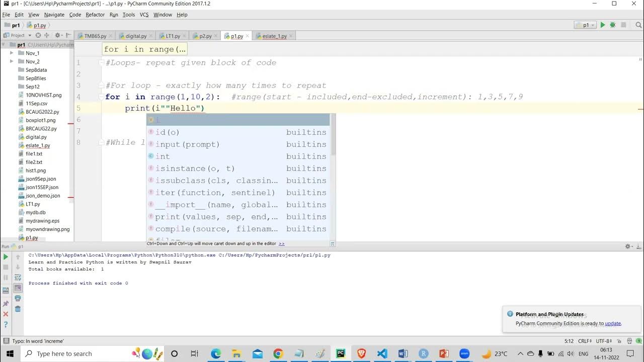The image size is (644, 362).
Task: Choose 'int' completion entry
Action: click(x=238, y=156)
